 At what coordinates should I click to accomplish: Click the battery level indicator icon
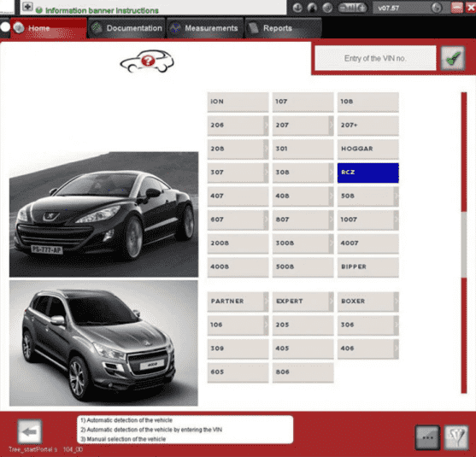[x=352, y=8]
